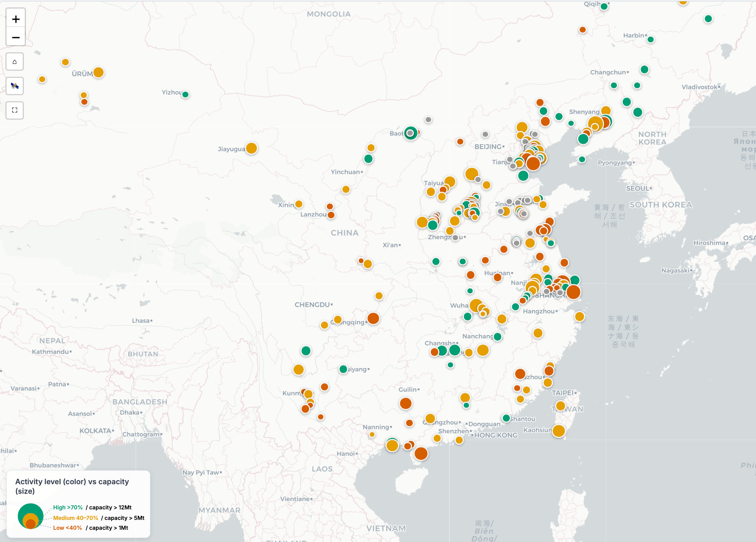
Task: Click the CHENGDU city label
Action: click(x=312, y=305)
